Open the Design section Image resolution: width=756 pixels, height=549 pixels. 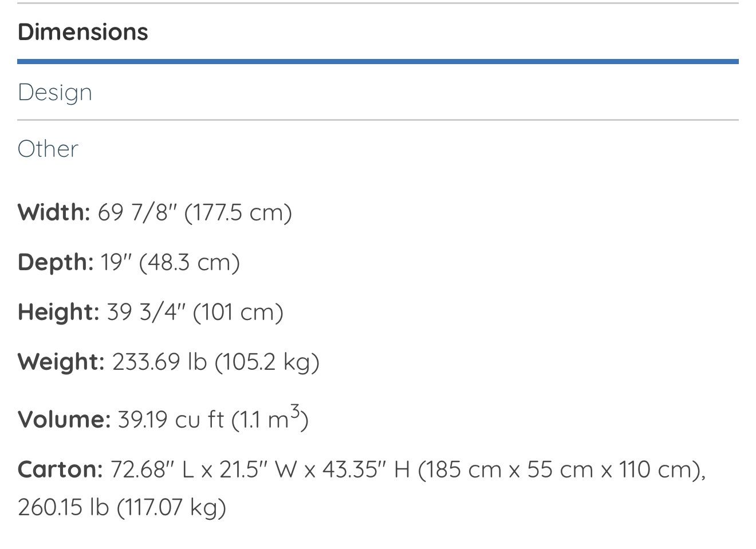[x=55, y=93]
